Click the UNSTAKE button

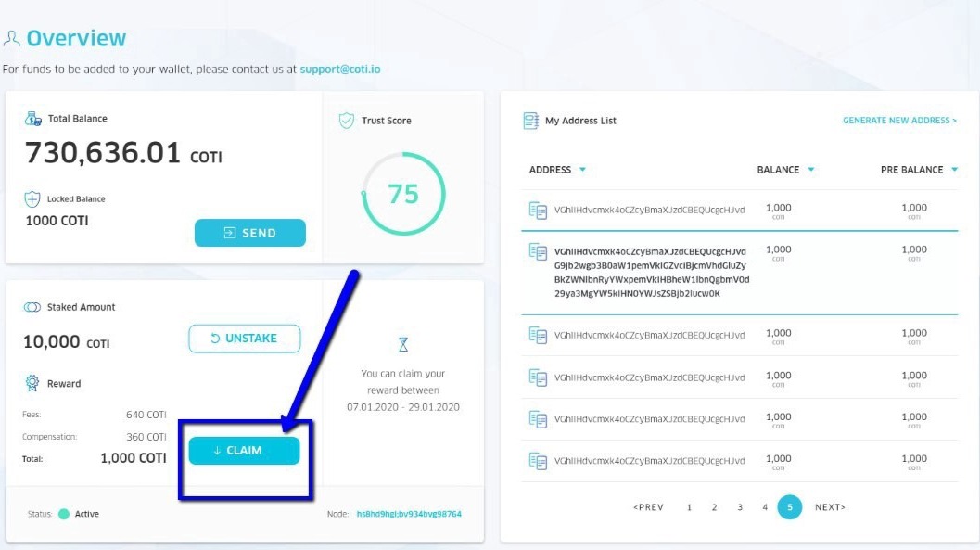coord(245,339)
